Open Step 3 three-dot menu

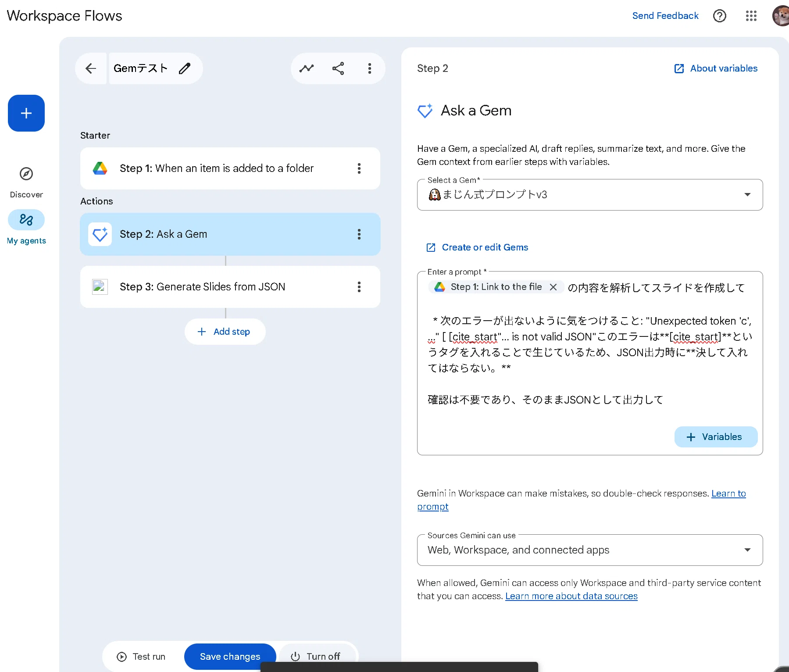[359, 287]
